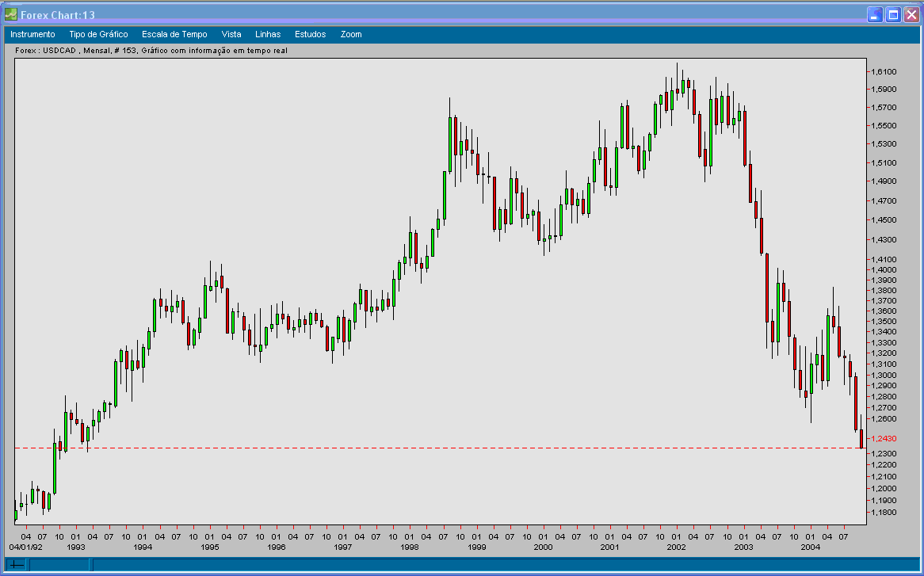This screenshot has height=576, width=924.
Task: Open the Vista menu
Action: tap(231, 34)
